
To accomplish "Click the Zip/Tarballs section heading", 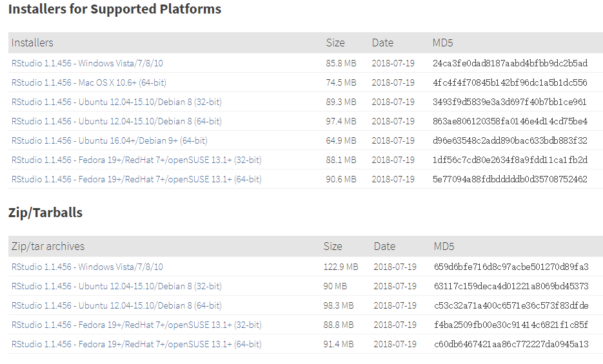I will (x=45, y=213).
